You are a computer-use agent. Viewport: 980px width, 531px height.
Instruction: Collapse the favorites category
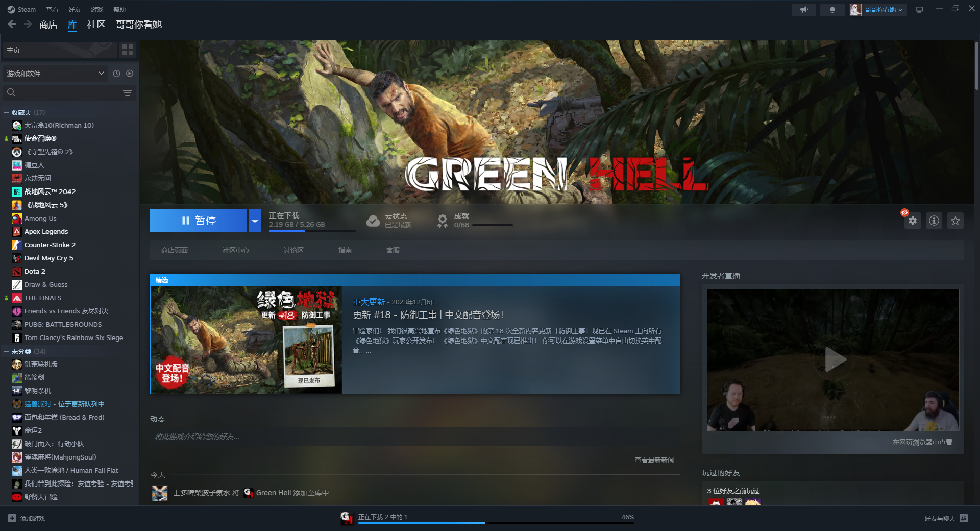click(7, 113)
